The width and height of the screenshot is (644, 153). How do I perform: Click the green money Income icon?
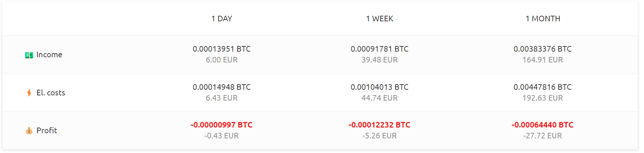pyautogui.click(x=29, y=55)
